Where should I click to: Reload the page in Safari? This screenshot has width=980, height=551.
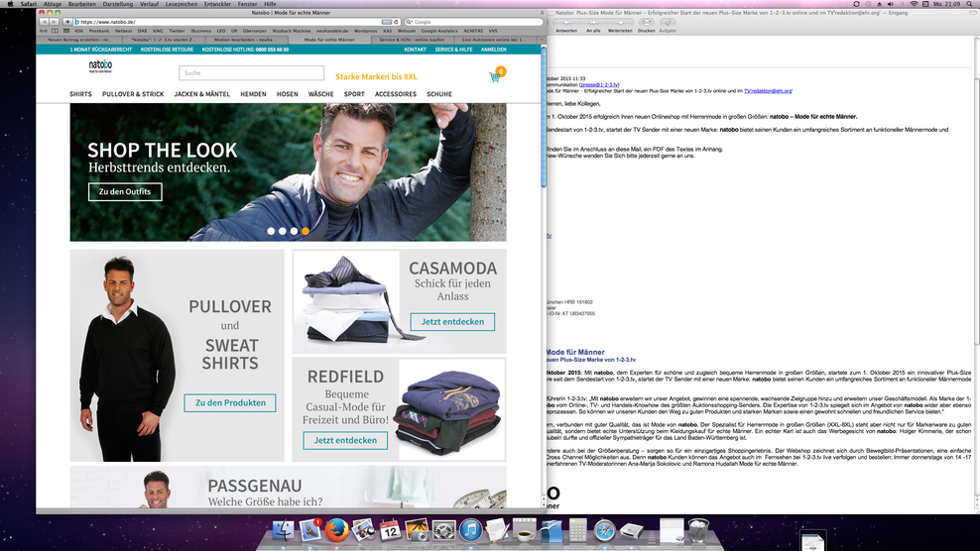396,22
